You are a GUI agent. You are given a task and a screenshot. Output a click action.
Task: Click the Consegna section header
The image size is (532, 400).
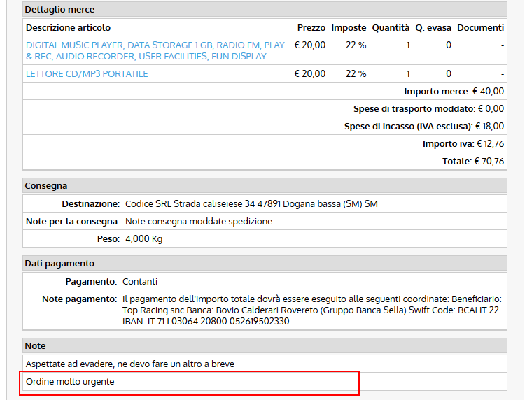click(x=265, y=186)
